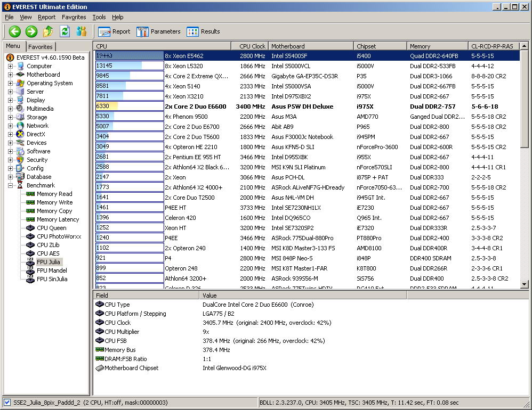Viewport: 532px width, 410px height.
Task: Select the Server tree icon
Action: (20, 92)
